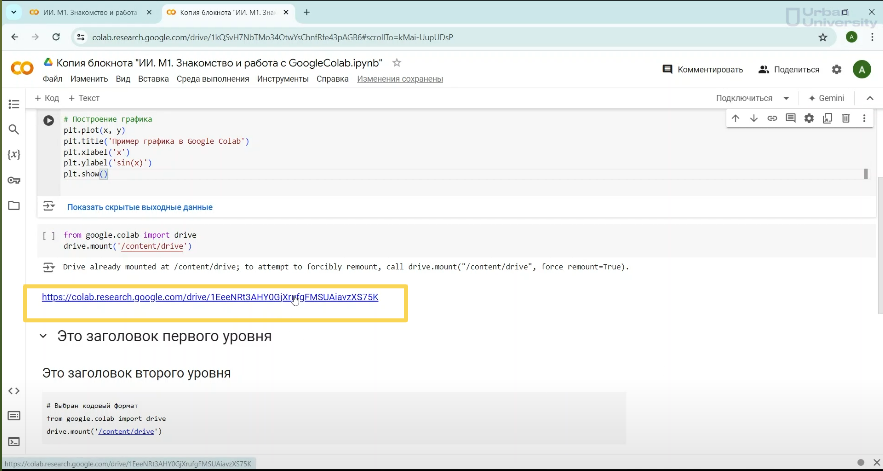
Task: Delete the cell with trash icon
Action: [845, 118]
